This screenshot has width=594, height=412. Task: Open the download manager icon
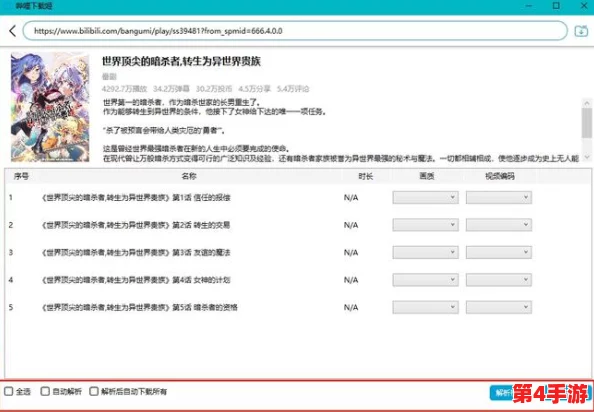(581, 31)
